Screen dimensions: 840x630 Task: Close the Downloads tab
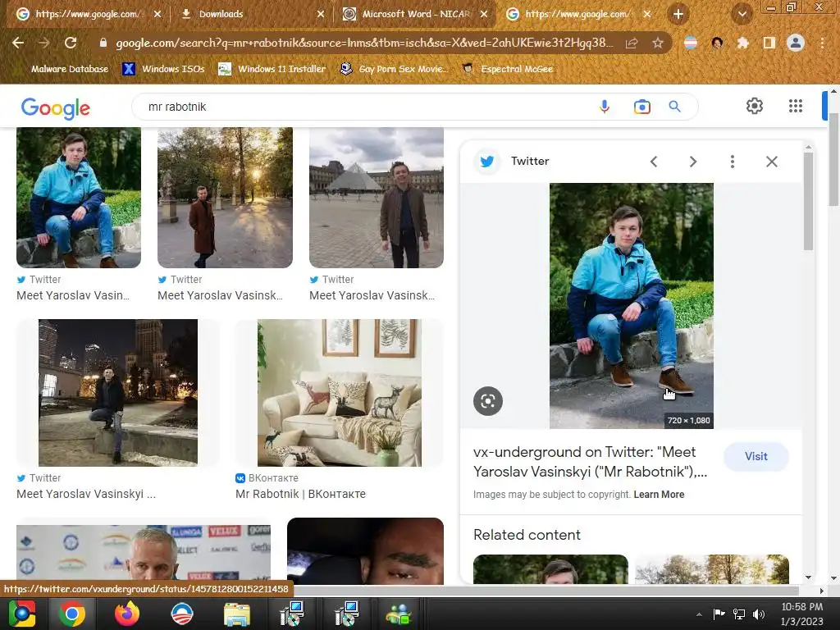point(321,14)
